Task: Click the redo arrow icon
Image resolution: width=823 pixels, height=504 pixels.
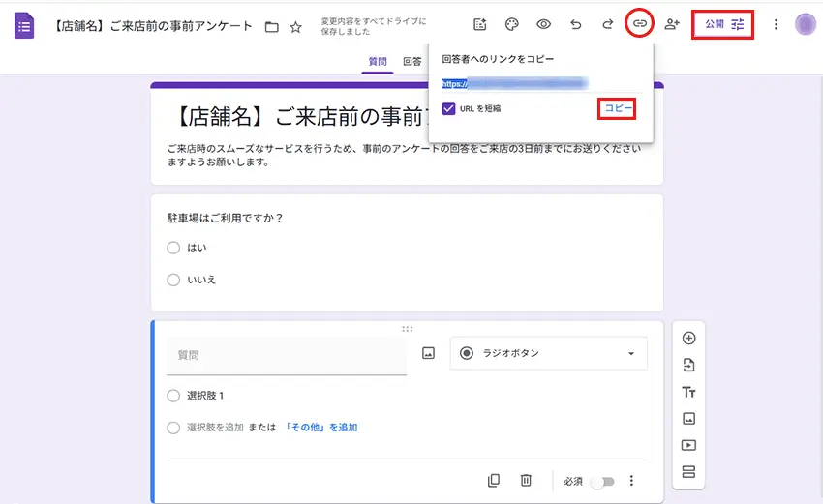Action: pos(607,24)
